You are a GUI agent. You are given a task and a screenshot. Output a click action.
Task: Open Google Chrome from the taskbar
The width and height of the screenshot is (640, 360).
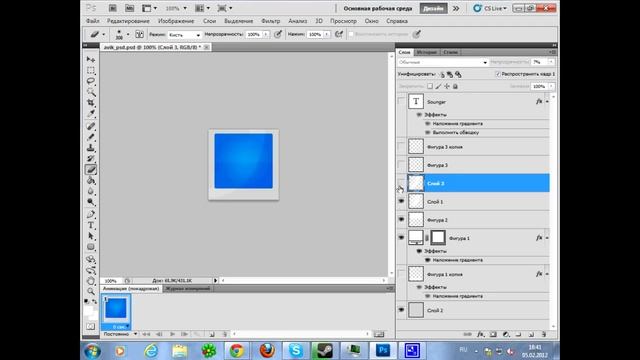[x=237, y=351]
